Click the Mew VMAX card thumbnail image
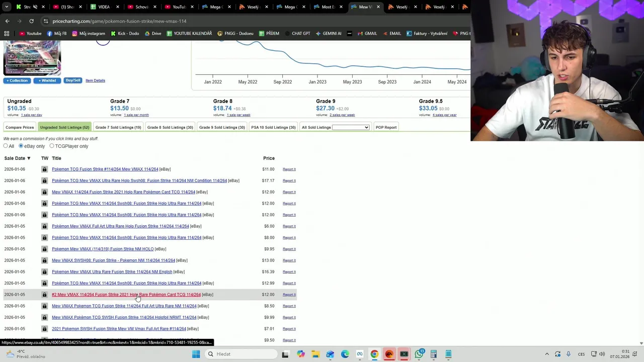The width and height of the screenshot is (644, 362). click(x=32, y=58)
